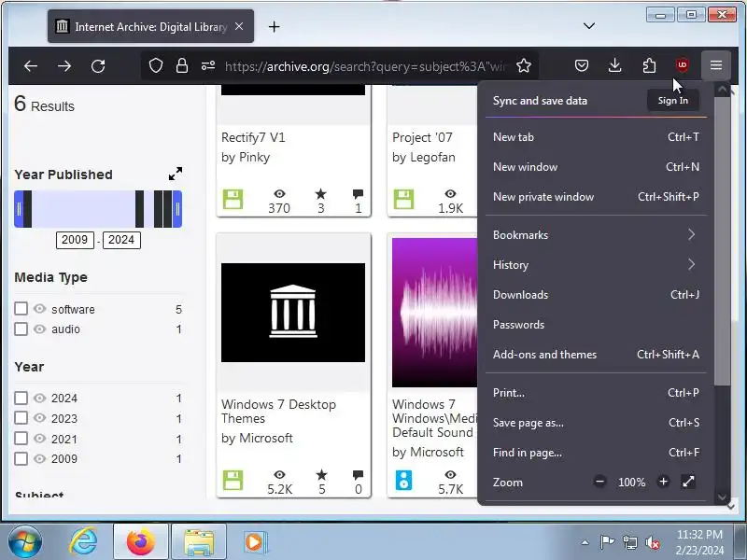Select New tab menu item

596,137
